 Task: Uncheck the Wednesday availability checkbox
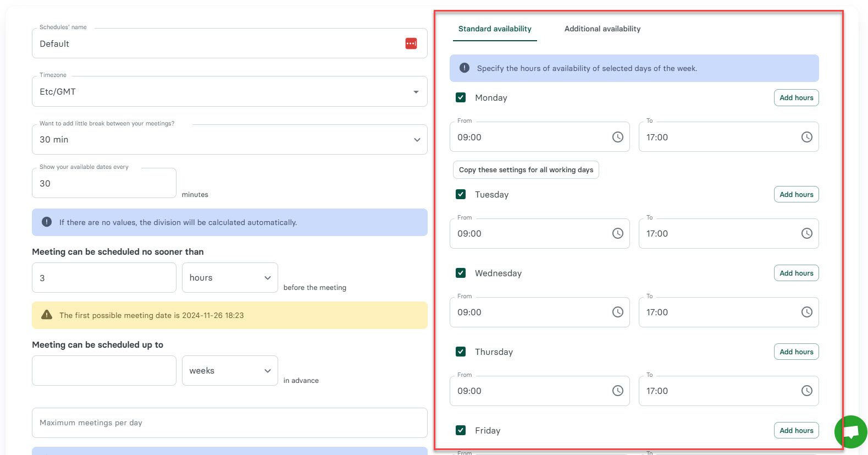pos(461,273)
